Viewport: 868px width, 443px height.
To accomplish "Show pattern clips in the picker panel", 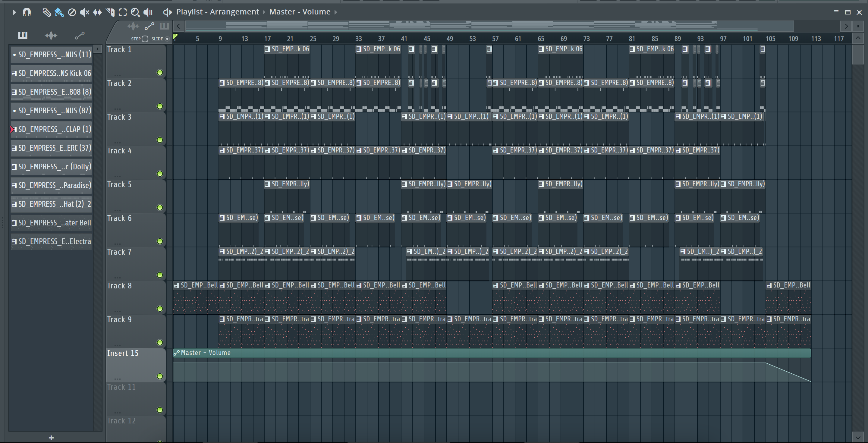I will coord(23,35).
